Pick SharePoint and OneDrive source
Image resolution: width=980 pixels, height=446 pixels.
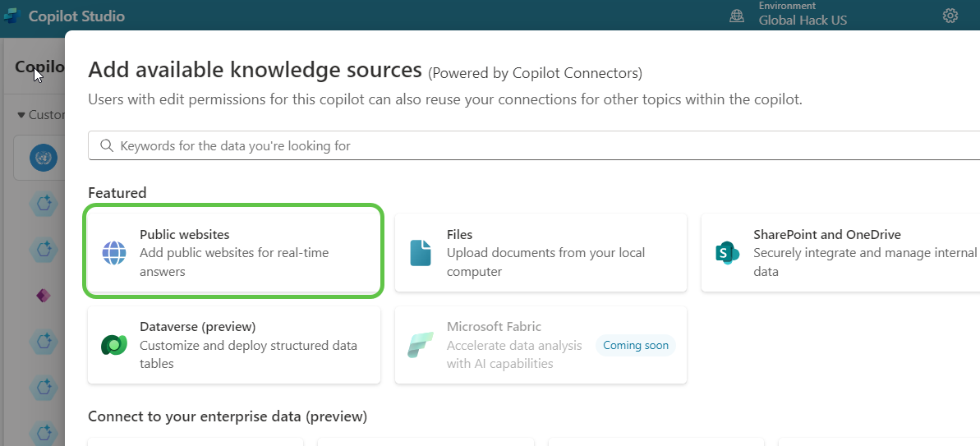coord(846,252)
